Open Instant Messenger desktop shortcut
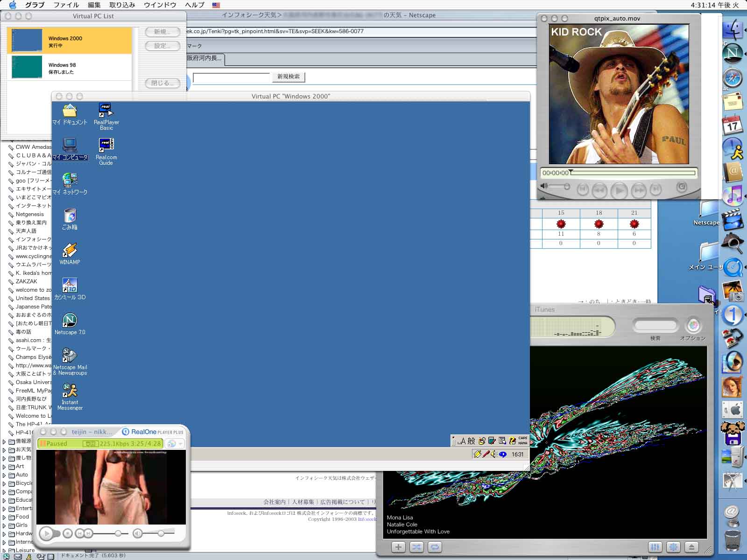 pos(70,397)
